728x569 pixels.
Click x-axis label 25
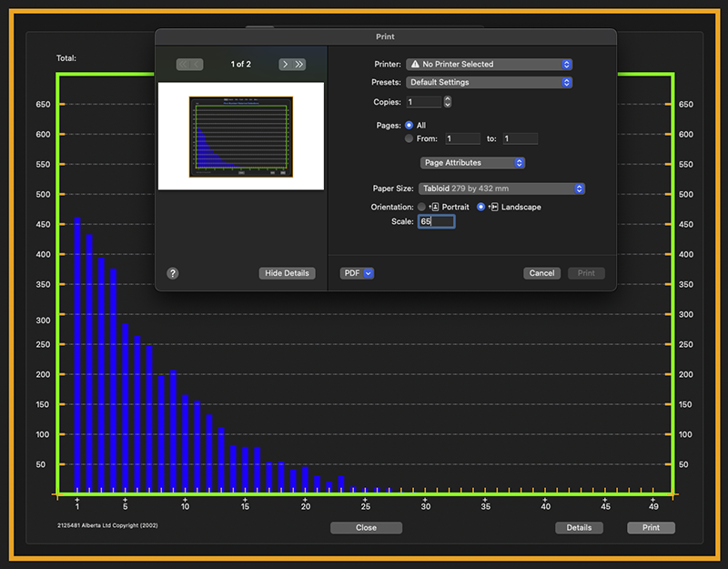coord(366,507)
